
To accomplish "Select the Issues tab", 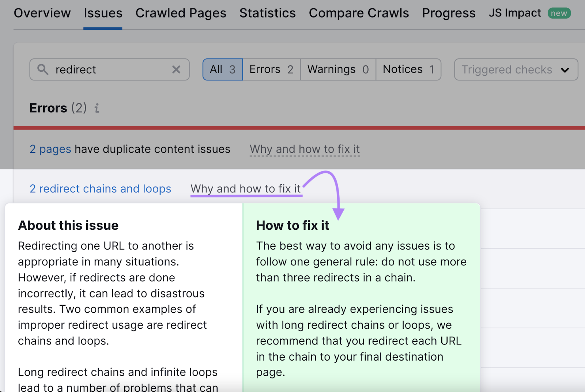I will coord(103,13).
